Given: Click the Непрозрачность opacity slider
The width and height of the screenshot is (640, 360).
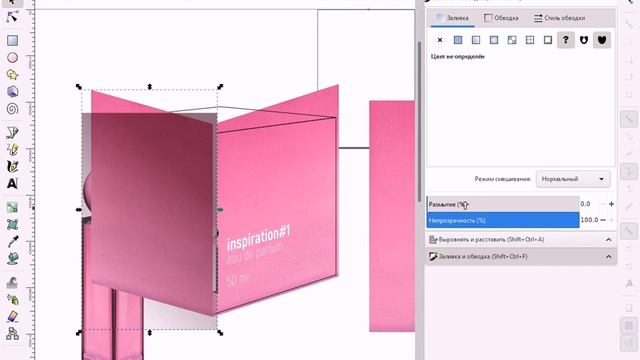Looking at the screenshot, I should [x=503, y=220].
